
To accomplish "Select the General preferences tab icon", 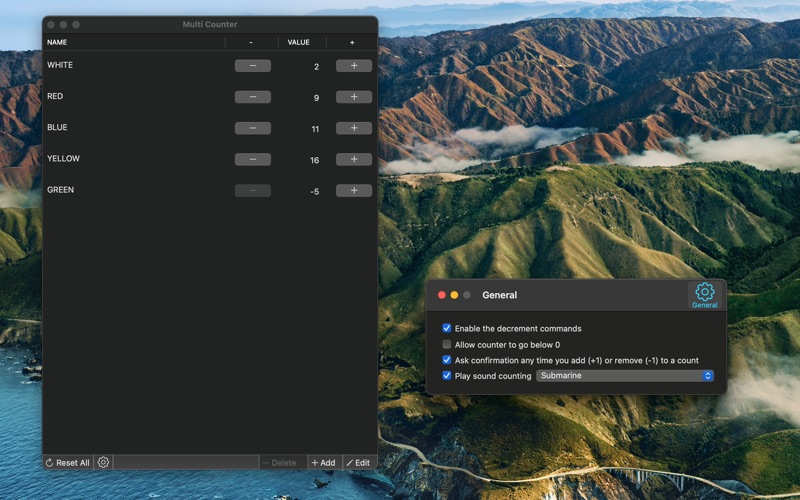I will (x=705, y=295).
